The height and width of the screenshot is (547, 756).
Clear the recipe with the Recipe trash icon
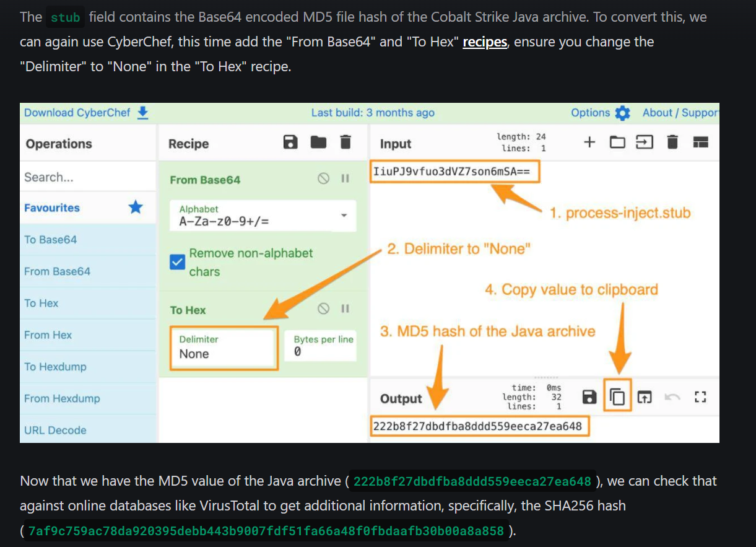coord(345,142)
